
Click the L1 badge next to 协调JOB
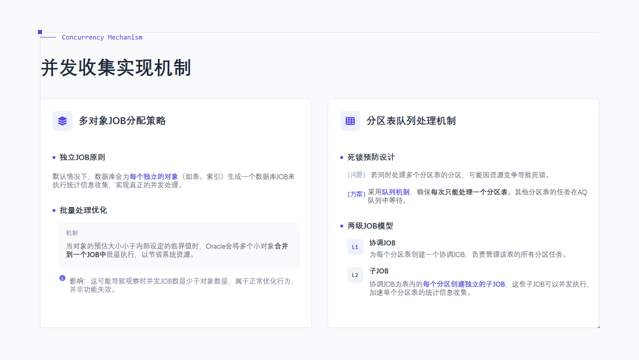pos(355,247)
